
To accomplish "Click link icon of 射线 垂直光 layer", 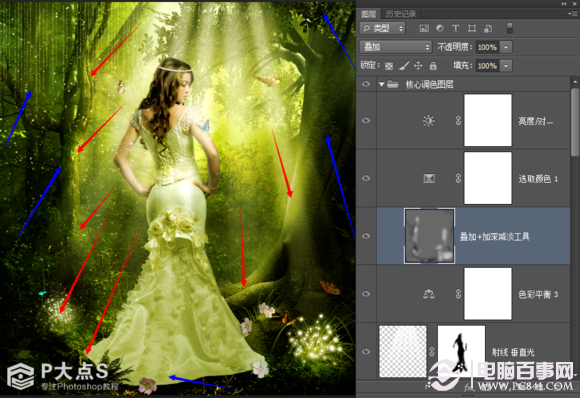I will tap(432, 351).
